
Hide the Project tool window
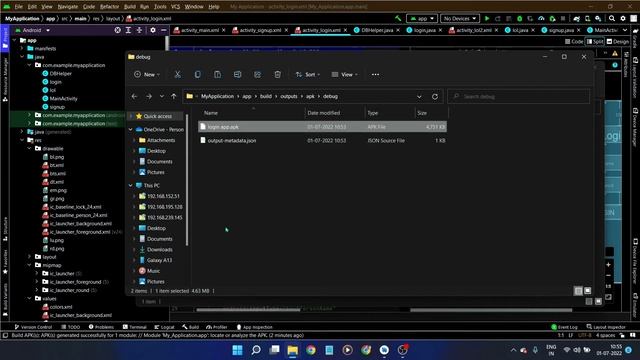164,30
